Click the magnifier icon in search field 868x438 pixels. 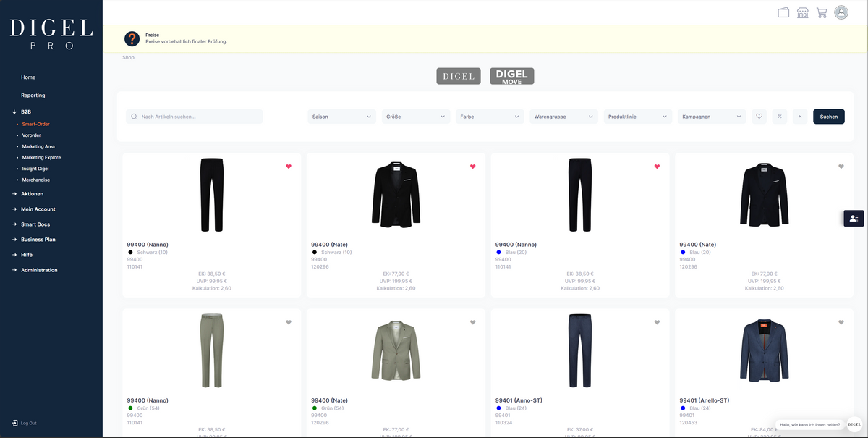pos(134,117)
